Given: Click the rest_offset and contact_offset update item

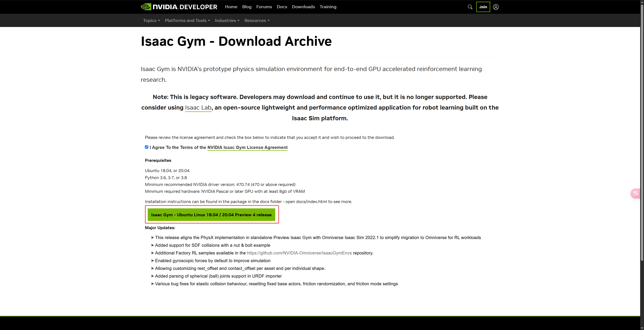Looking at the screenshot, I should point(240,268).
